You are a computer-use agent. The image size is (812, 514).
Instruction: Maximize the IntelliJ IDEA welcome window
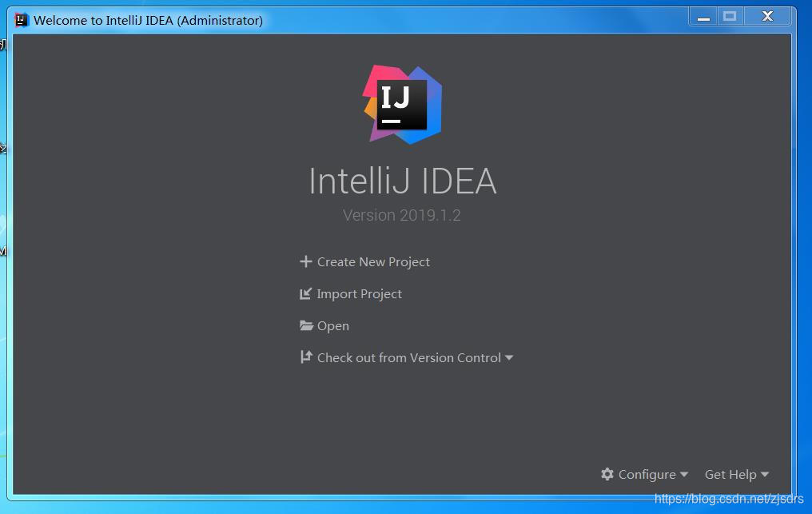point(730,17)
